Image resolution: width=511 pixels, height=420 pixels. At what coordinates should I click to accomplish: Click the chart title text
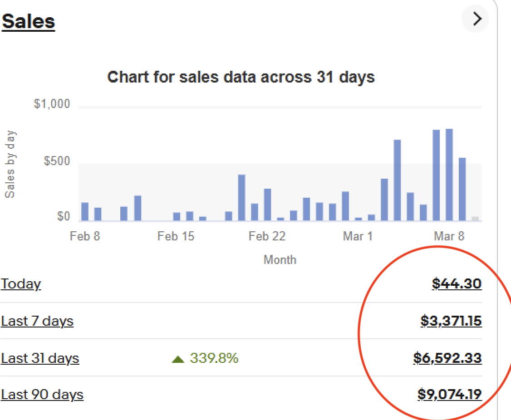[x=241, y=77]
